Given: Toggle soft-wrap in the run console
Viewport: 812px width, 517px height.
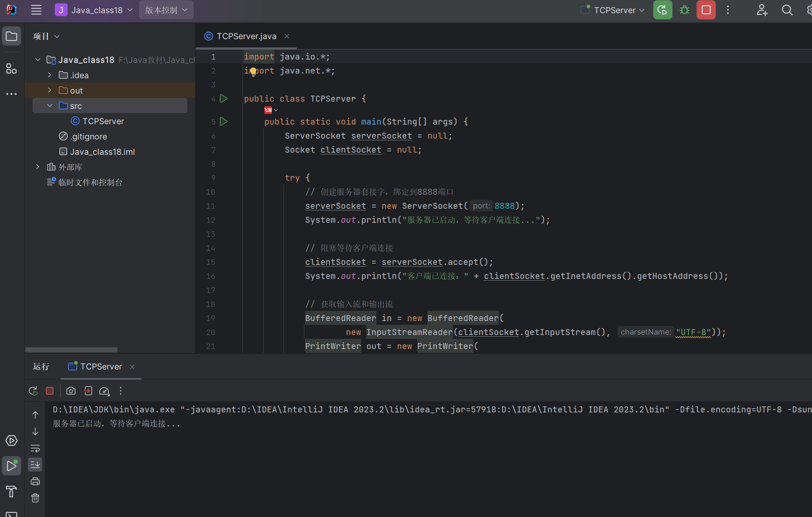Looking at the screenshot, I should coord(35,448).
